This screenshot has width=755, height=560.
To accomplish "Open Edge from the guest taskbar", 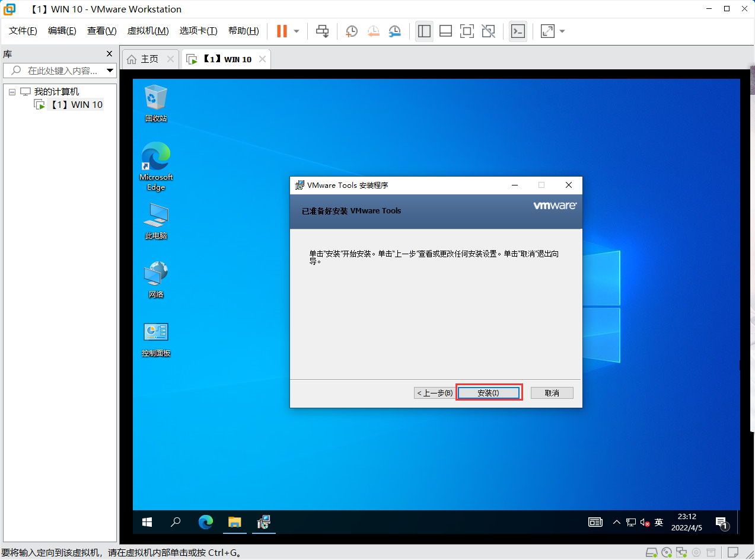I will click(x=205, y=522).
